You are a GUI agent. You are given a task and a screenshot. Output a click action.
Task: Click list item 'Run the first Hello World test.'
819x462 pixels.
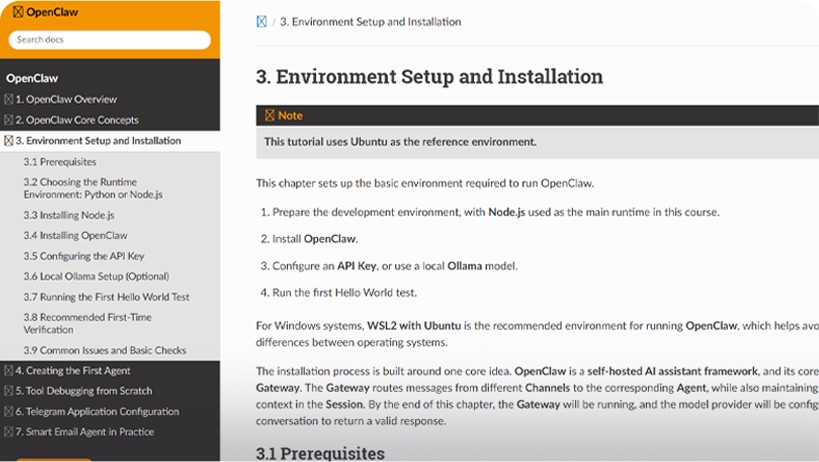click(345, 292)
